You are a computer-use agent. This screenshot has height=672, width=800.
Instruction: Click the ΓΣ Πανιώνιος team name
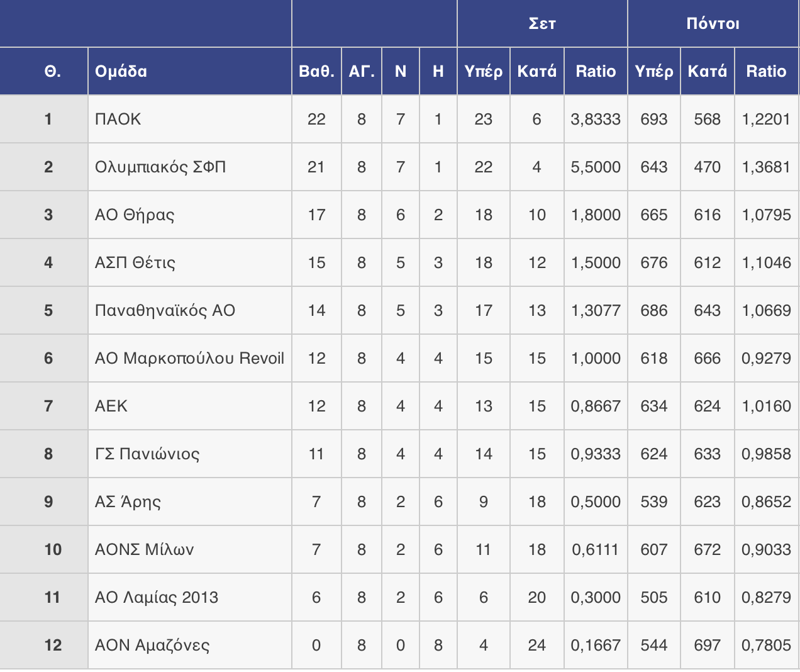click(x=147, y=454)
